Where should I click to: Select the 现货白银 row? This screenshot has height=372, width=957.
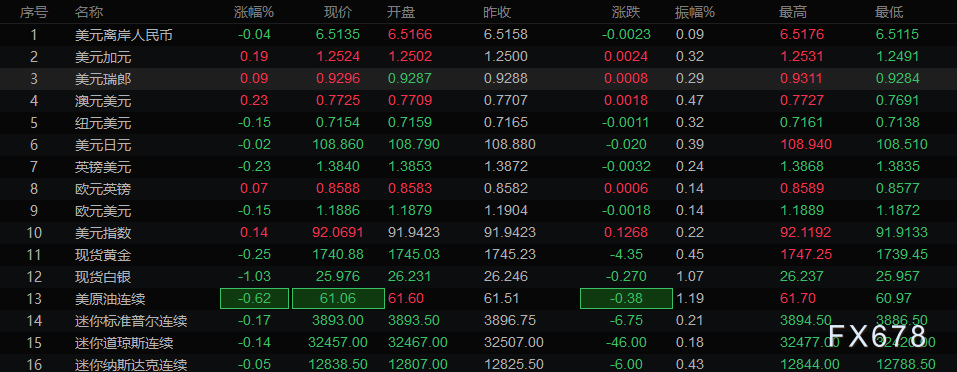tap(478, 276)
